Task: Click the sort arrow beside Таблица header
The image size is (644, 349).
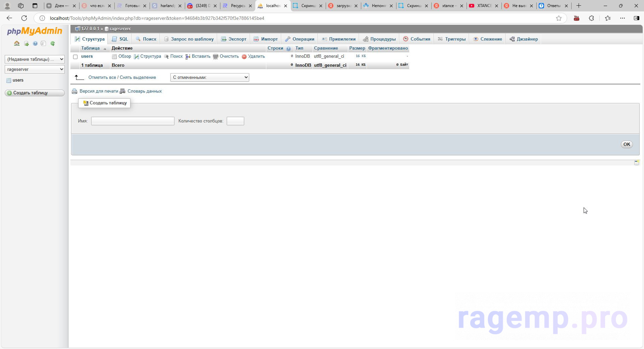Action: pyautogui.click(x=105, y=49)
